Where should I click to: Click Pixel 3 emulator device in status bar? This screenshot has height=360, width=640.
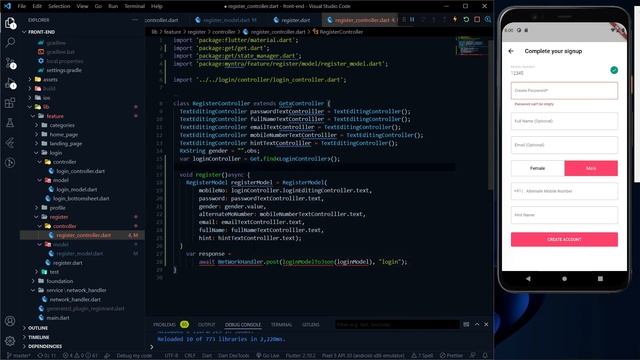(362, 356)
